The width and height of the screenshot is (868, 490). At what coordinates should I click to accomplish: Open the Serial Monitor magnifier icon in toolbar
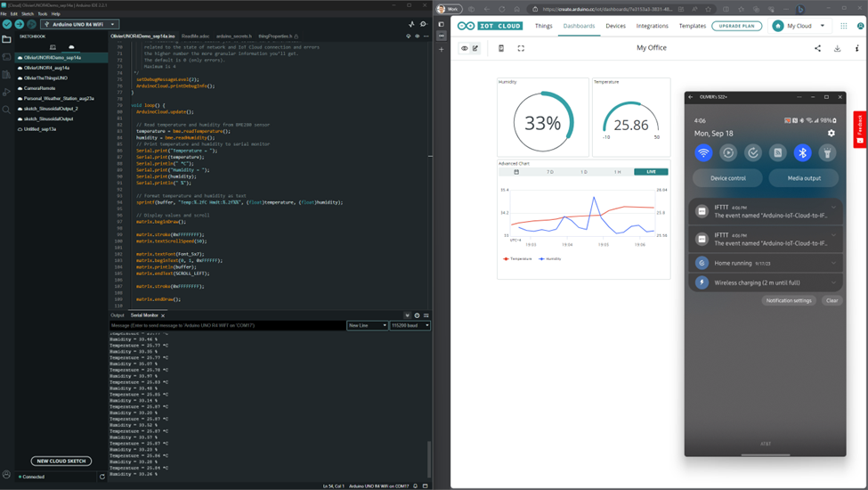click(424, 24)
